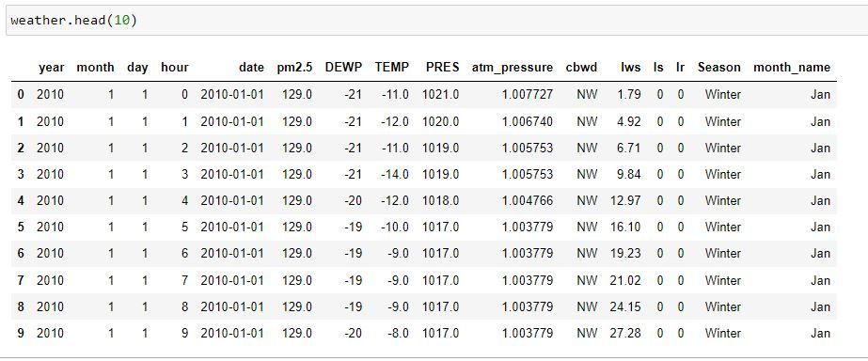Viewport: 868px width, 361px height.
Task: Click PRES value 1018.0 in row 4
Action: point(441,200)
